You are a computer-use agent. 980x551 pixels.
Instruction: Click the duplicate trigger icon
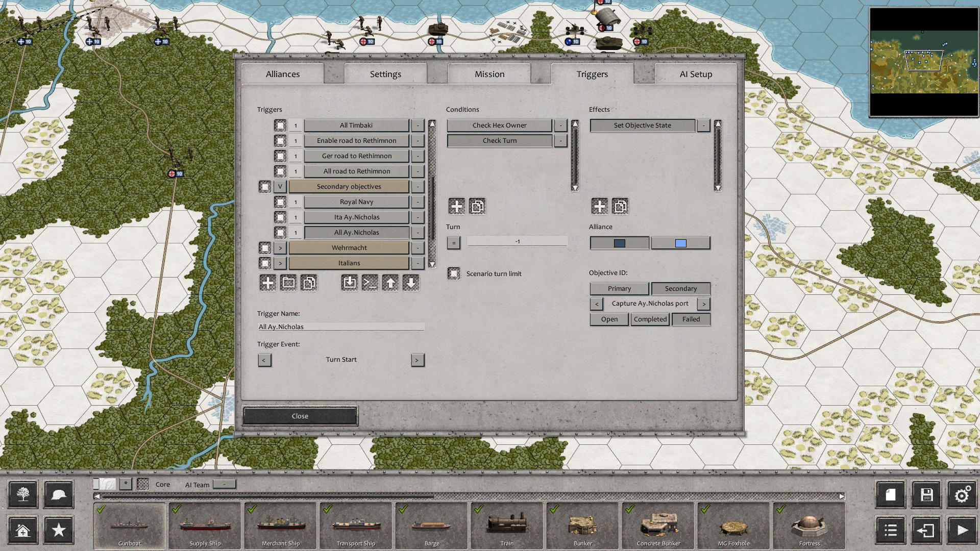[x=309, y=283]
